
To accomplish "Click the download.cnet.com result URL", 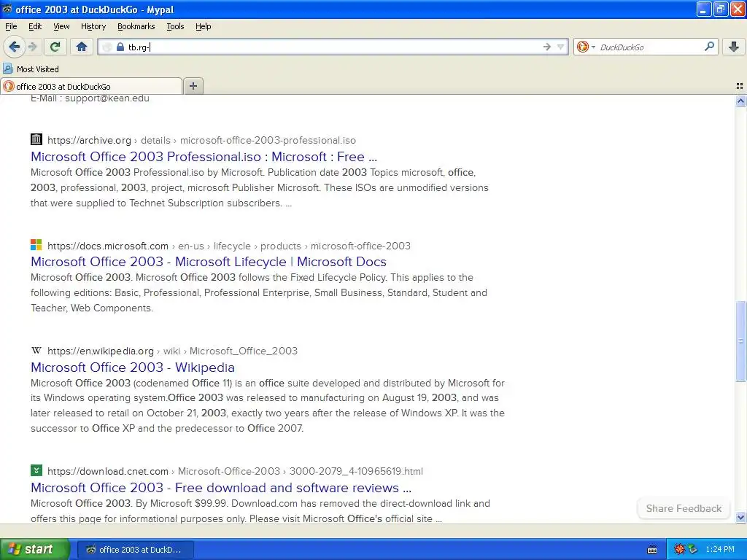I will click(x=235, y=472).
